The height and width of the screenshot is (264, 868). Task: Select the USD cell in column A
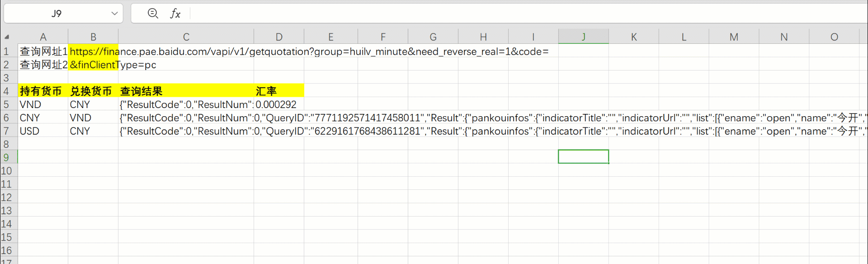click(42, 131)
